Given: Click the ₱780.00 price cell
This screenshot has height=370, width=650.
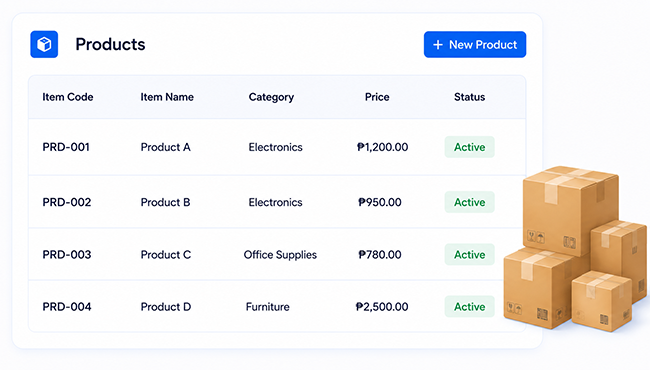Looking at the screenshot, I should click(x=380, y=254).
